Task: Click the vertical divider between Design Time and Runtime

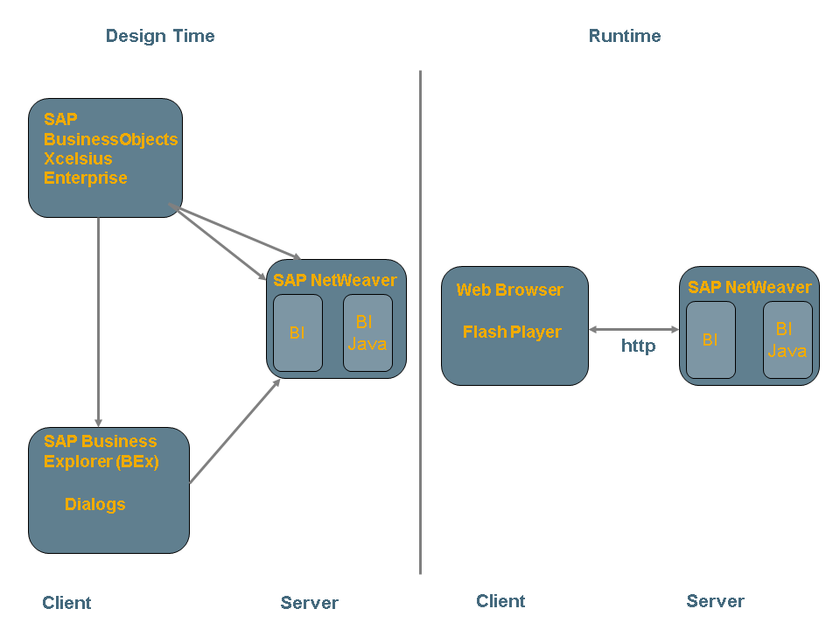Action: point(420,324)
